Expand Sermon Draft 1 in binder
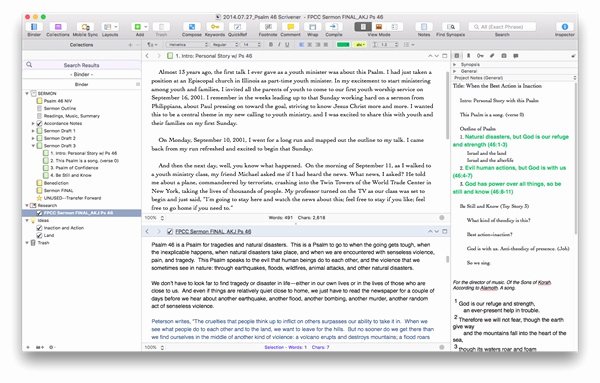 coord(33,131)
